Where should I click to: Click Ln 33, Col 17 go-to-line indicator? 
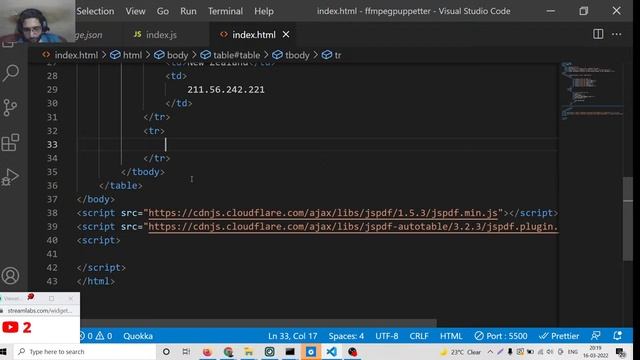click(292, 336)
